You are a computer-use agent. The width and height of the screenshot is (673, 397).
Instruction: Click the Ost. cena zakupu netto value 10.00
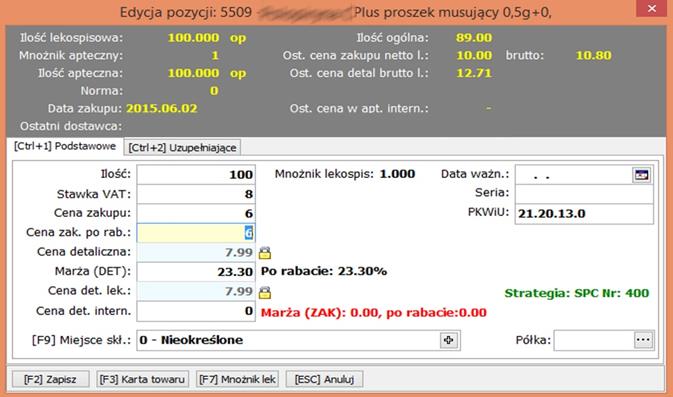pyautogui.click(x=474, y=55)
